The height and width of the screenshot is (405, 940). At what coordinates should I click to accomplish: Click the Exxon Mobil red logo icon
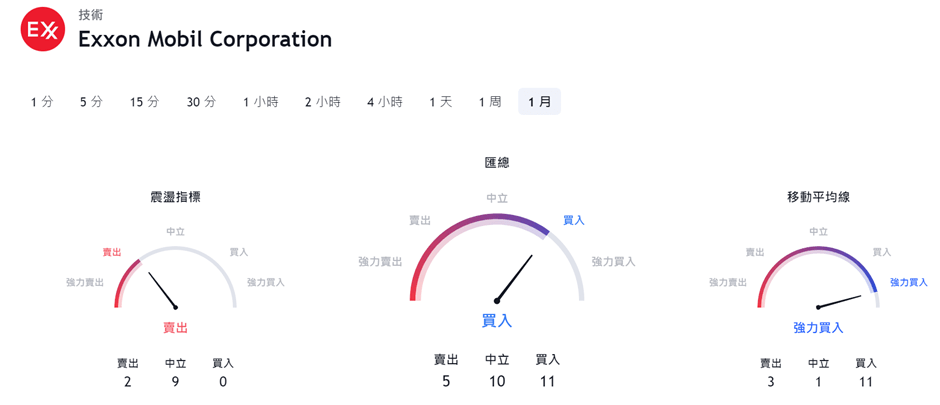click(x=43, y=32)
